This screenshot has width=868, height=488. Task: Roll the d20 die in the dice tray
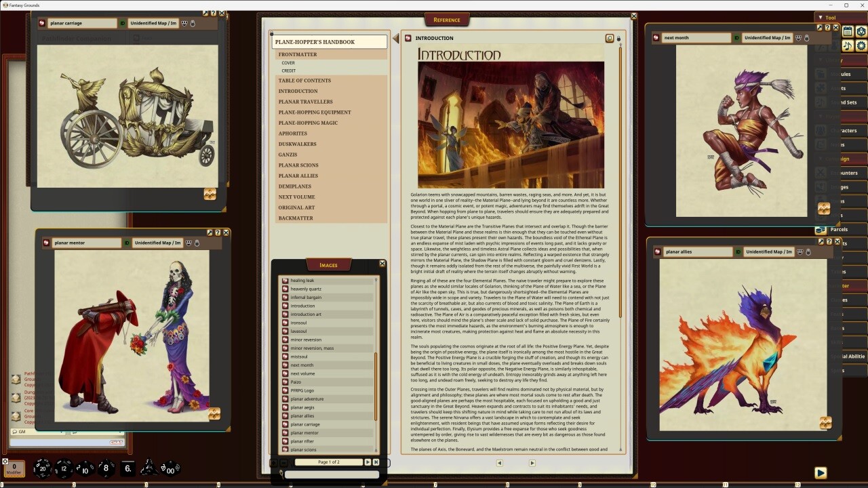pos(42,468)
